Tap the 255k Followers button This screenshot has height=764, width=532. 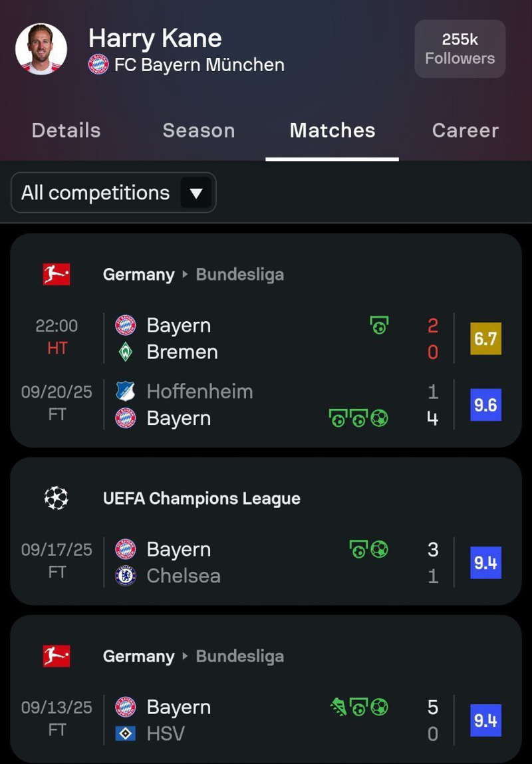460,49
